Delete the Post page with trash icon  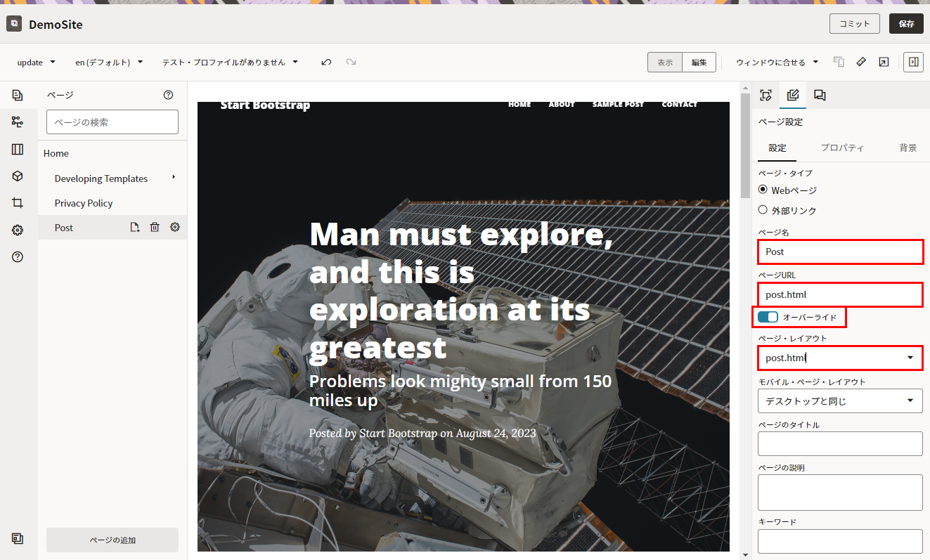coord(155,227)
